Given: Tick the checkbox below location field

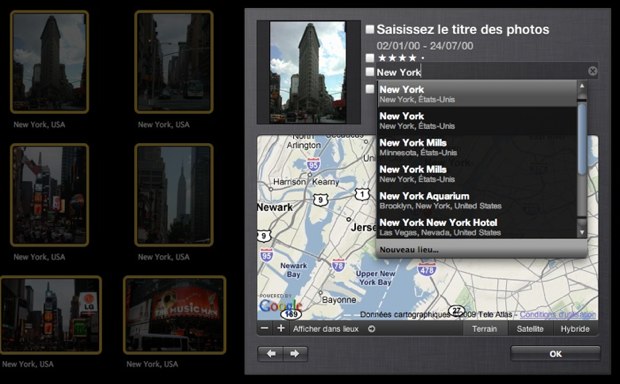Looking at the screenshot, I should tap(370, 89).
